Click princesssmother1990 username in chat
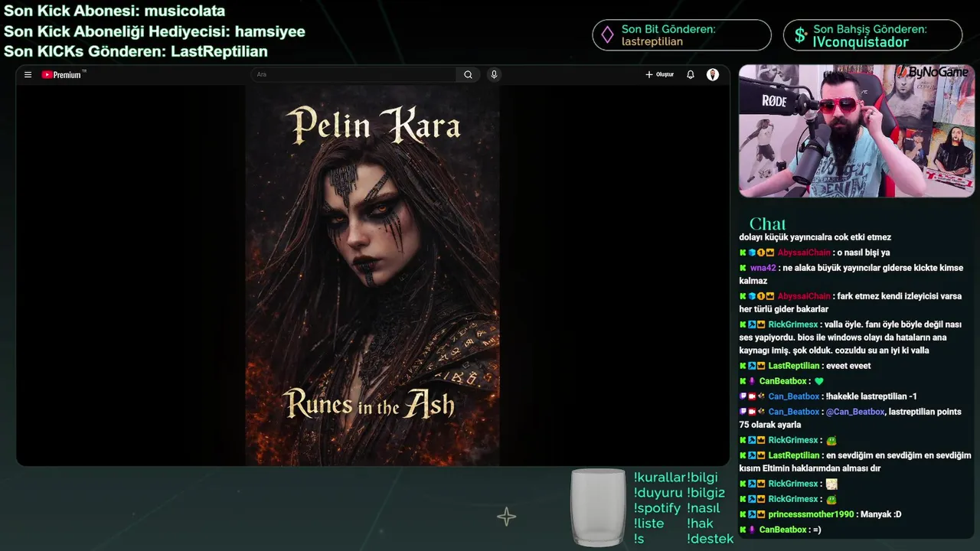The image size is (980, 551). pos(811,514)
